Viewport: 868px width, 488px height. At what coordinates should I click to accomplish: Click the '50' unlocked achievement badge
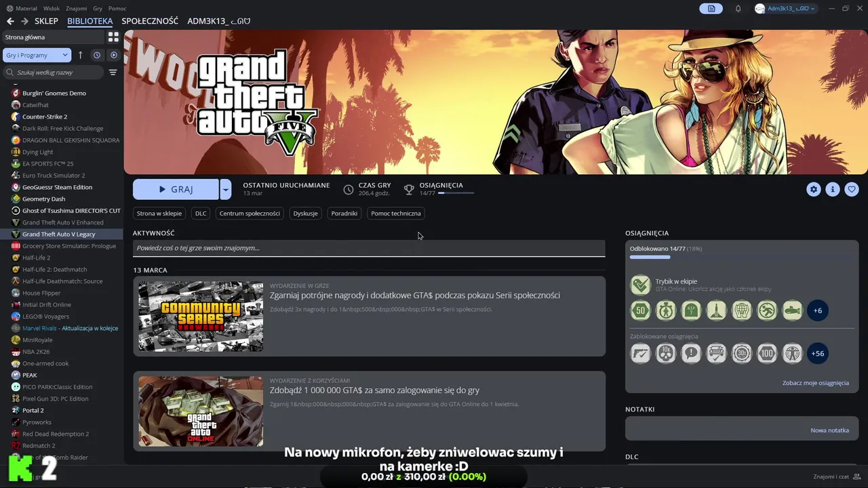tap(641, 310)
